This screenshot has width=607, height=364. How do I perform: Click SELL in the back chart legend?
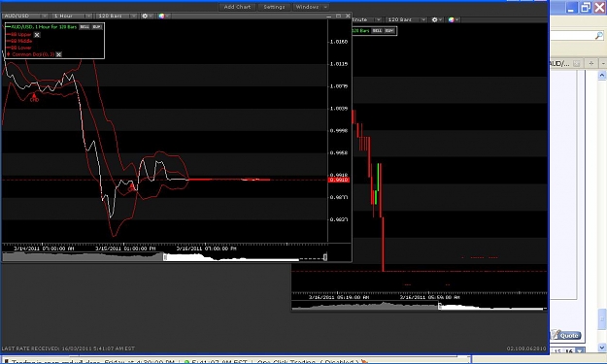[377, 30]
